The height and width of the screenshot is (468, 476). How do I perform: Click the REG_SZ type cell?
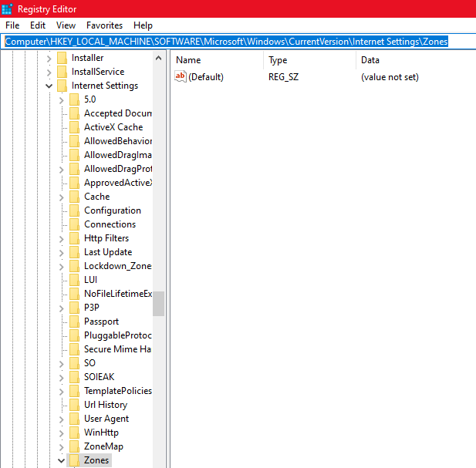[x=284, y=77]
